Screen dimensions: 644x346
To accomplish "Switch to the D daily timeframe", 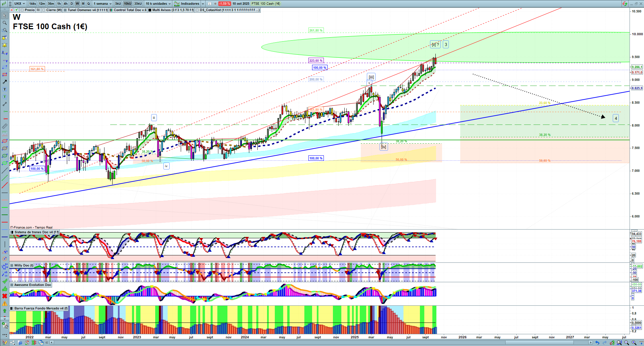I will tap(72, 4).
